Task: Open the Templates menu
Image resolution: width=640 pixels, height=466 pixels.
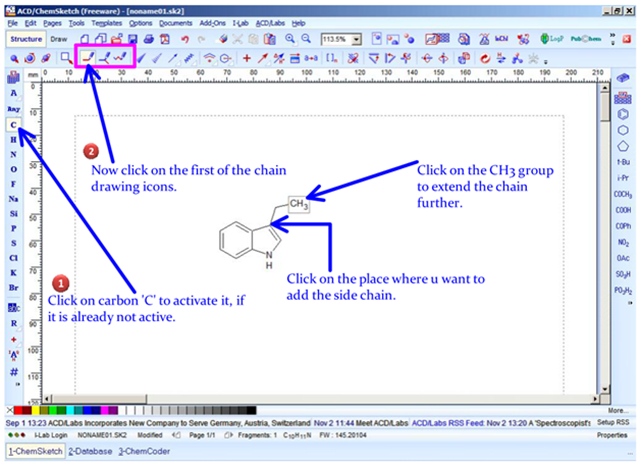Action: (x=107, y=23)
